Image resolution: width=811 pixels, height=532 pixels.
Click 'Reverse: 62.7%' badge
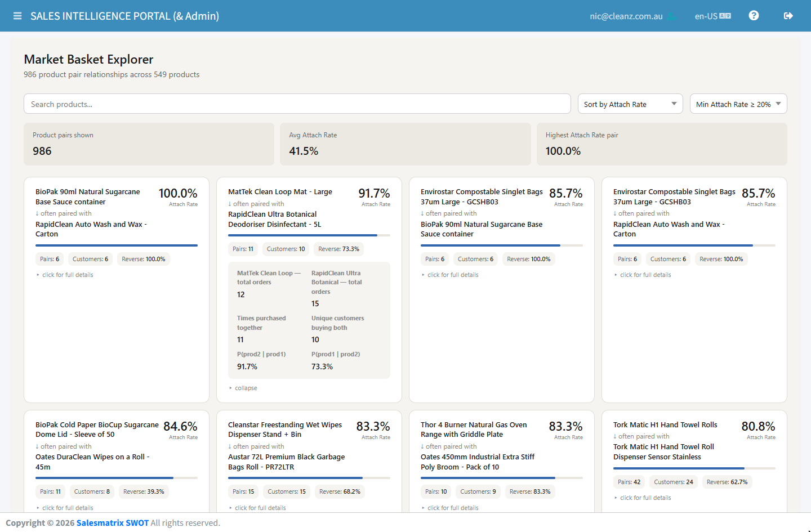click(x=727, y=482)
